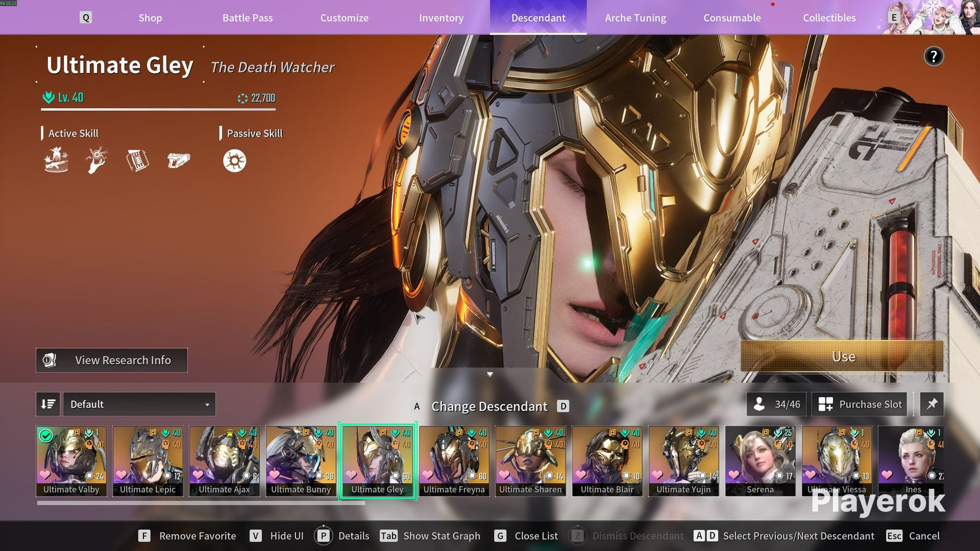Click the F key icon
This screenshot has height=551, width=980.
(x=144, y=536)
